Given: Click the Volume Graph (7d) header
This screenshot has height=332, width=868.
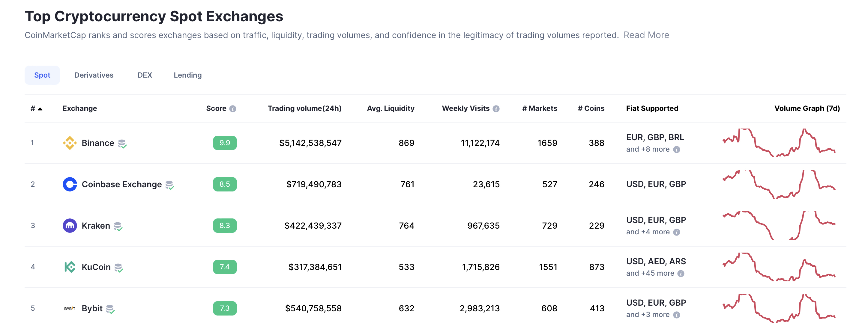Looking at the screenshot, I should pos(807,108).
